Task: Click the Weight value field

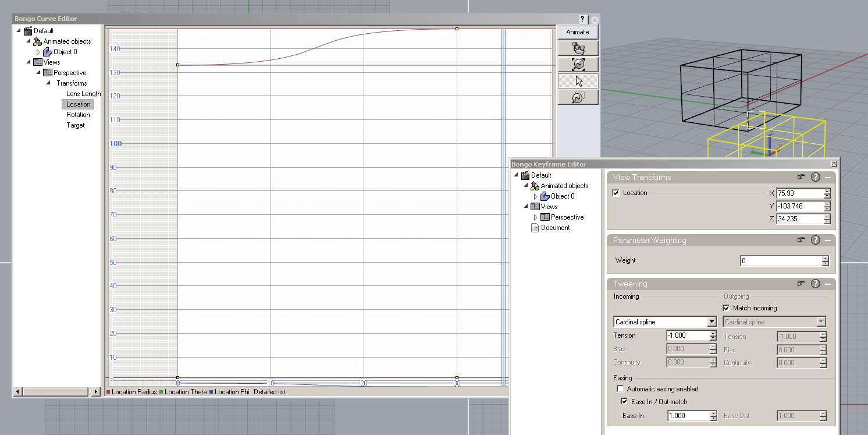Action: click(x=781, y=261)
